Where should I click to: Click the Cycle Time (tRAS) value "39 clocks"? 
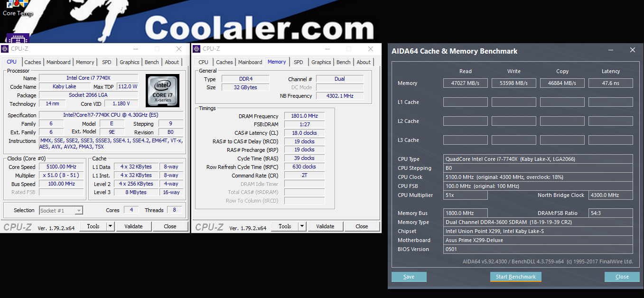point(304,158)
